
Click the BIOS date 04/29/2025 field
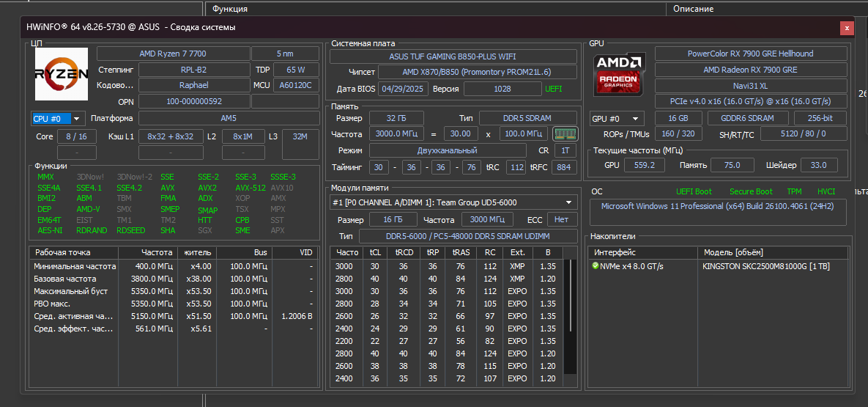(x=402, y=89)
